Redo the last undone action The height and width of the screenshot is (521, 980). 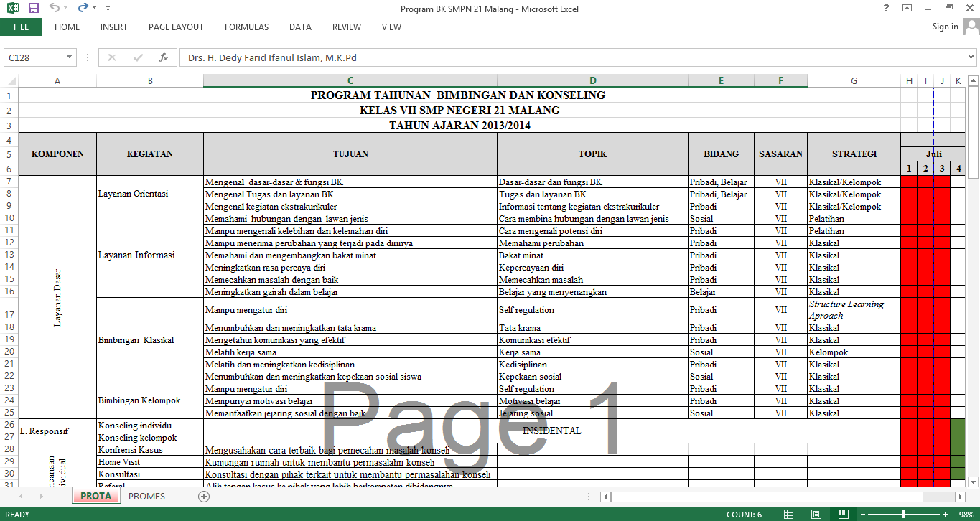(x=83, y=9)
